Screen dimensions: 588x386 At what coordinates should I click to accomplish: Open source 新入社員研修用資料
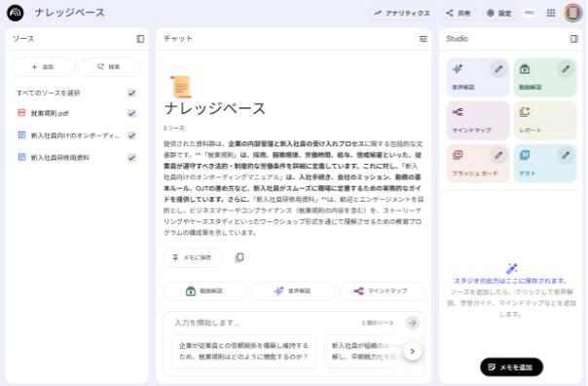pos(60,158)
